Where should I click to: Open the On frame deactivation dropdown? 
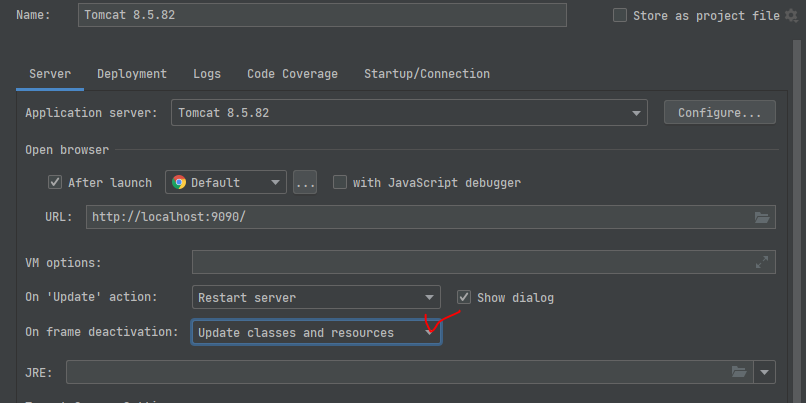(x=316, y=333)
